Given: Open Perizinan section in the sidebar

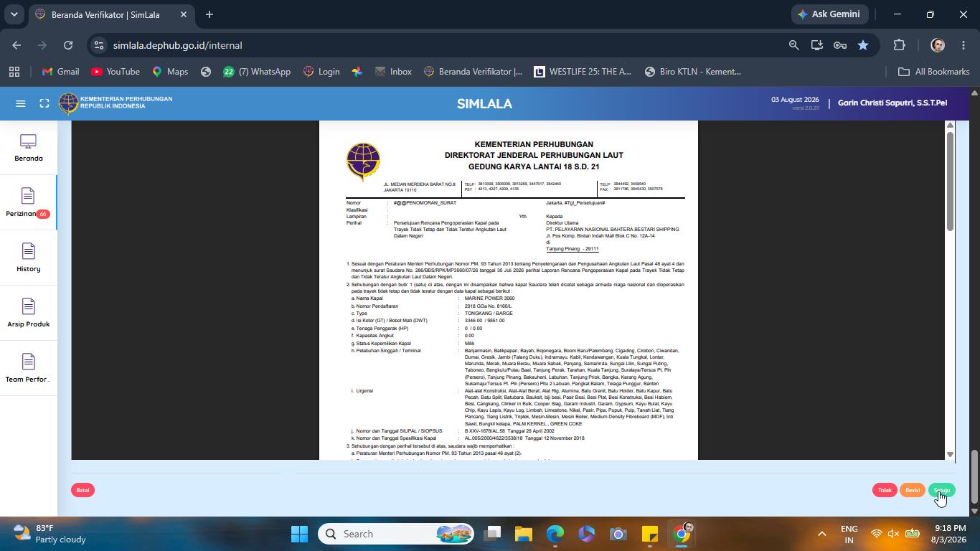Looking at the screenshot, I should (x=29, y=203).
